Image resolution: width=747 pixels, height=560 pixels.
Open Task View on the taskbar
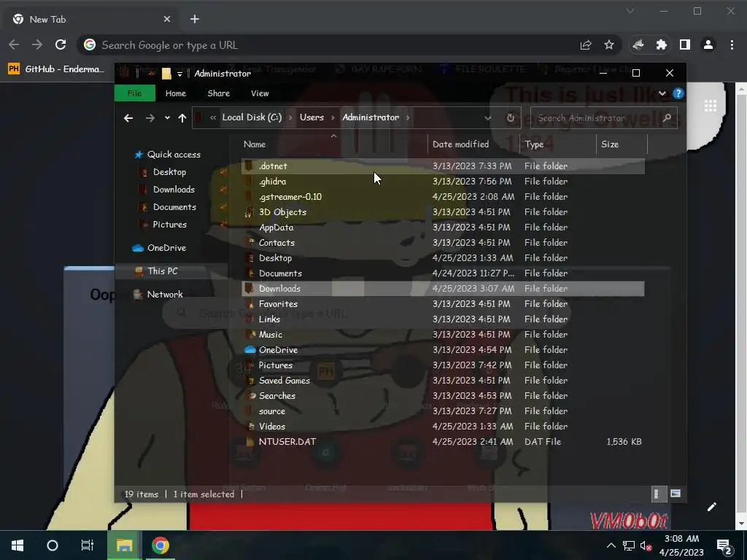(88, 545)
